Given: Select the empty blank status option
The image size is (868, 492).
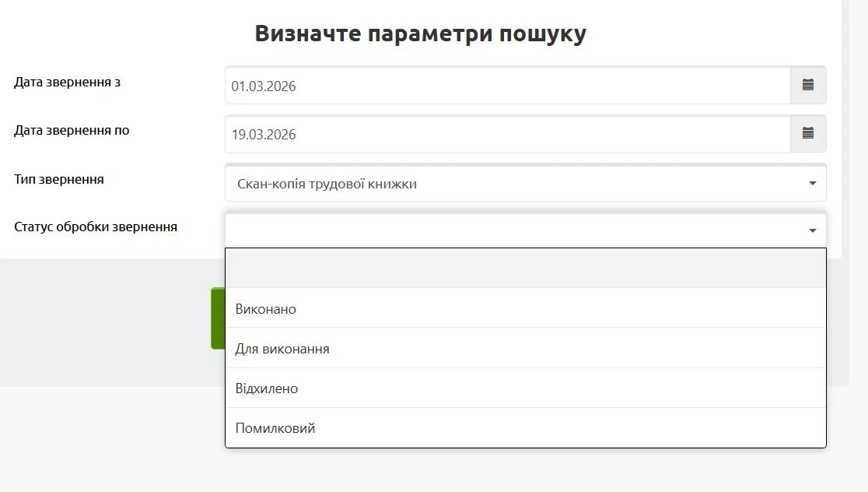Looking at the screenshot, I should [x=525, y=269].
